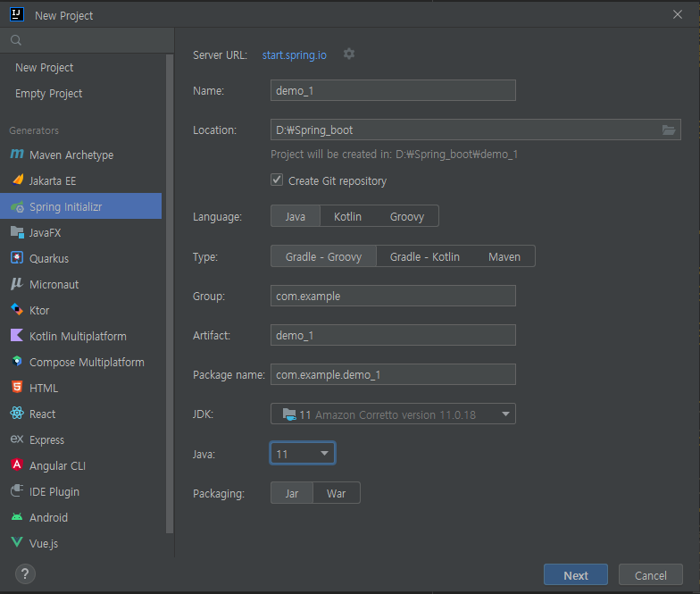
Task: Close the New Project dialog
Action: pyautogui.click(x=677, y=14)
